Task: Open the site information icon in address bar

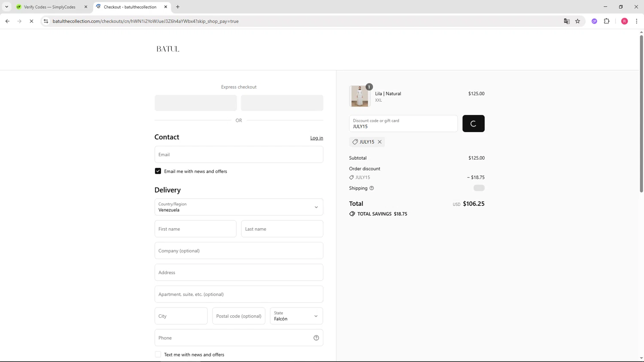Action: pos(46,21)
